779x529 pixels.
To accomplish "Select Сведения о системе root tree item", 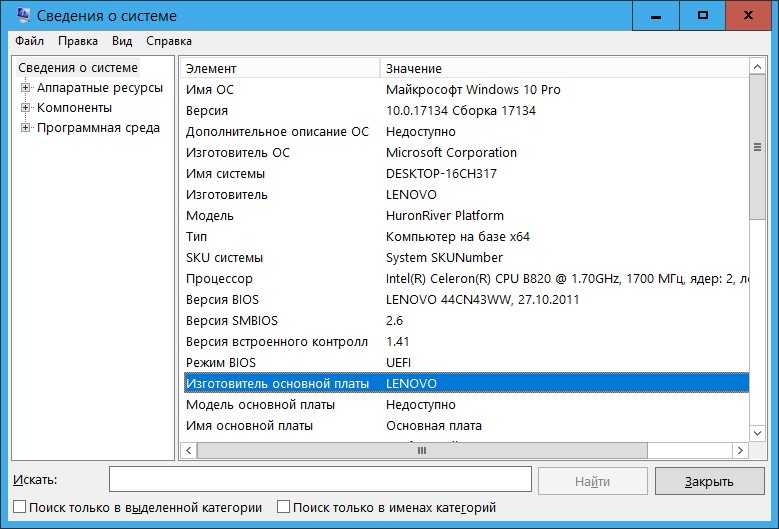I will click(x=78, y=68).
